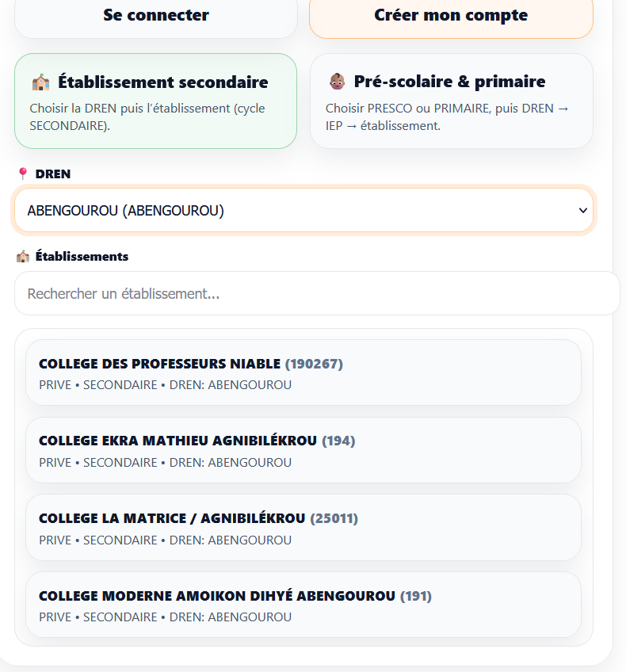The height and width of the screenshot is (672, 626).
Task: Select COLLEGE DES PROFESSEURS NIABLE (190267)
Action: 303,372
